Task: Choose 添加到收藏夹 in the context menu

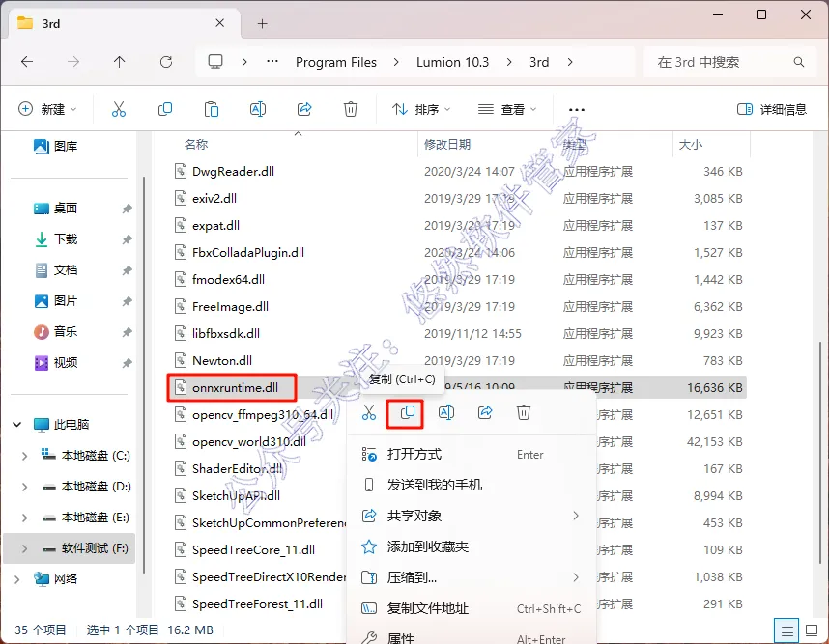Action: (x=471, y=546)
